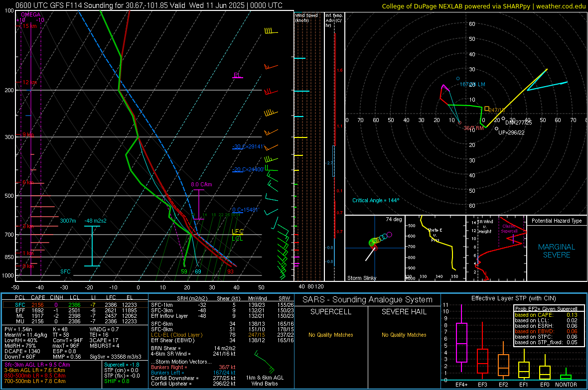This screenshot has width=588, height=390.
Task: Click the '-48 m2s2' helicity label
Action: click(x=95, y=221)
